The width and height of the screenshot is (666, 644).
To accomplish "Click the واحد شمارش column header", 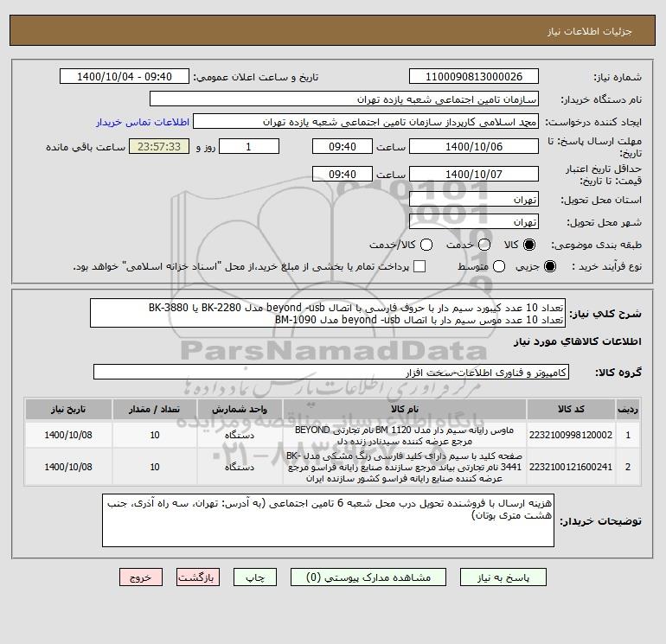I will coord(240,409).
